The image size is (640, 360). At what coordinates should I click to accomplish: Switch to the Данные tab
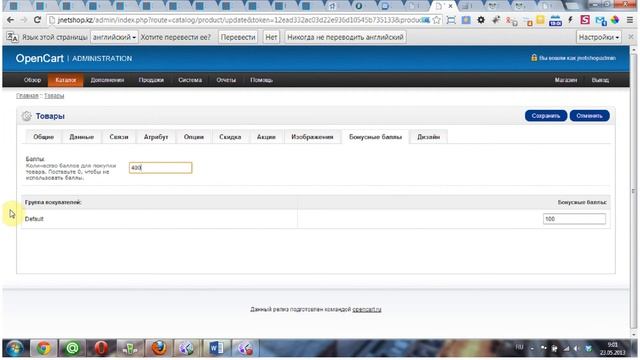(82, 137)
